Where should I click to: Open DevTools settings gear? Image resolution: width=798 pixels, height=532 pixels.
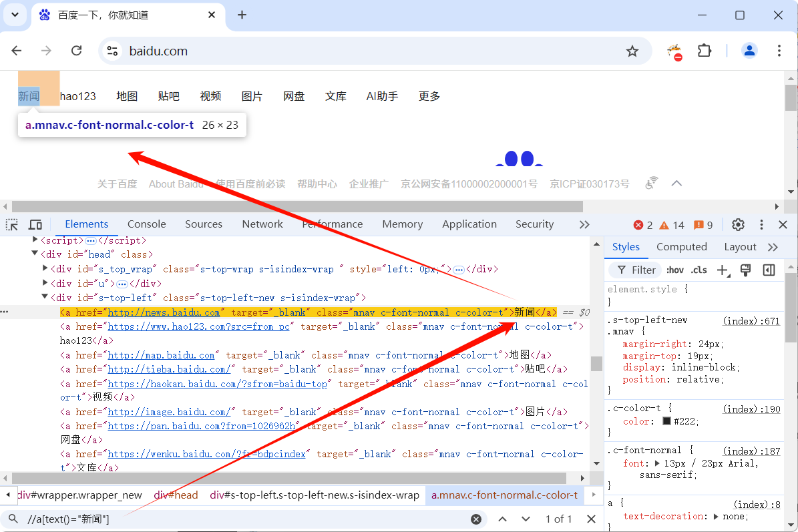(x=738, y=225)
